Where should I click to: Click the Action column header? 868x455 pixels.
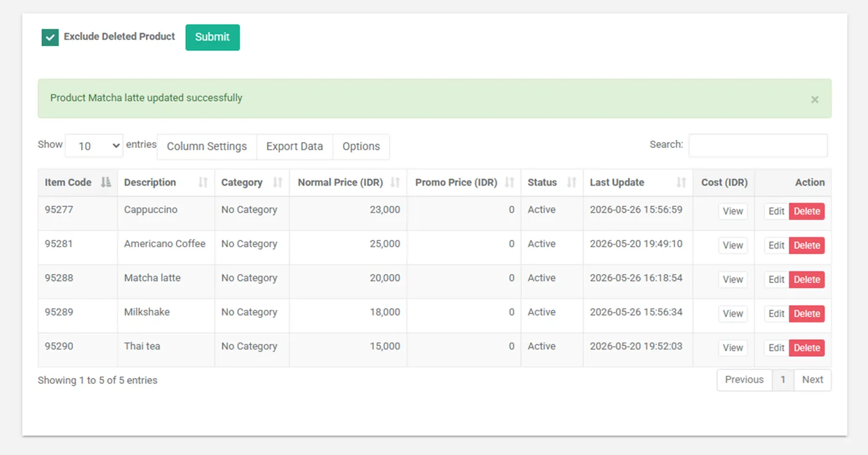click(793, 183)
